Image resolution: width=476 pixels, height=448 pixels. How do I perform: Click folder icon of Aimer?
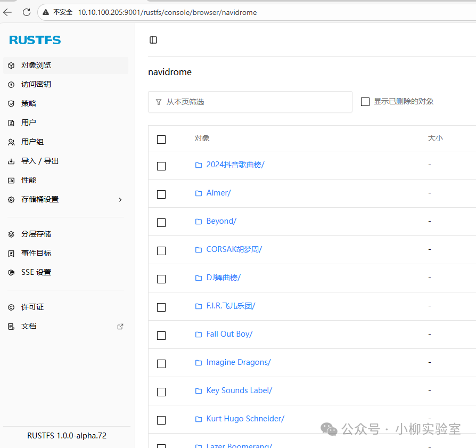199,193
